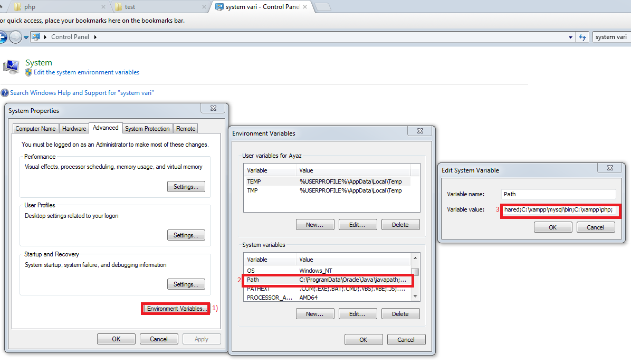Click the System computer monitor icon
Viewport: 631px width, 364px height.
pyautogui.click(x=11, y=65)
